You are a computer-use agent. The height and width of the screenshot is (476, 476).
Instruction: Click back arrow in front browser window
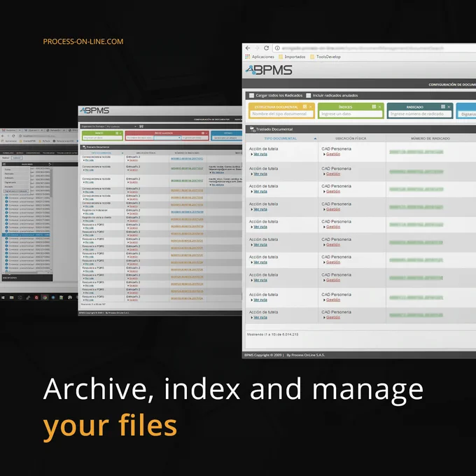pyautogui.click(x=248, y=48)
